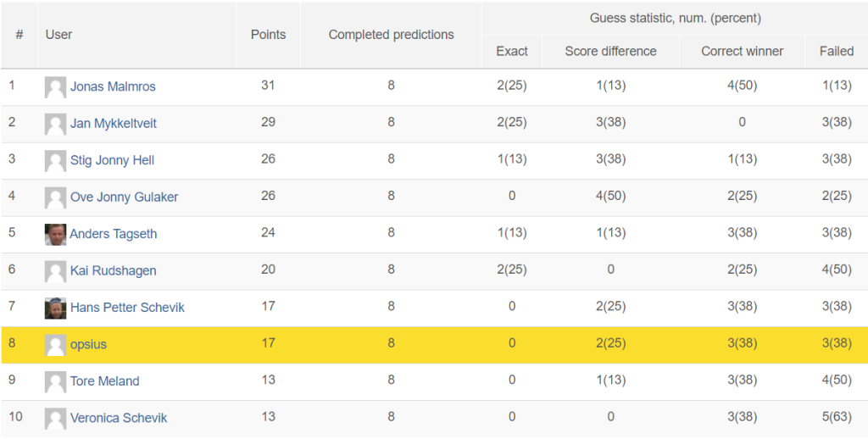
Task: Visit Ove Jonny Gulaker's profile link
Action: click(x=124, y=197)
